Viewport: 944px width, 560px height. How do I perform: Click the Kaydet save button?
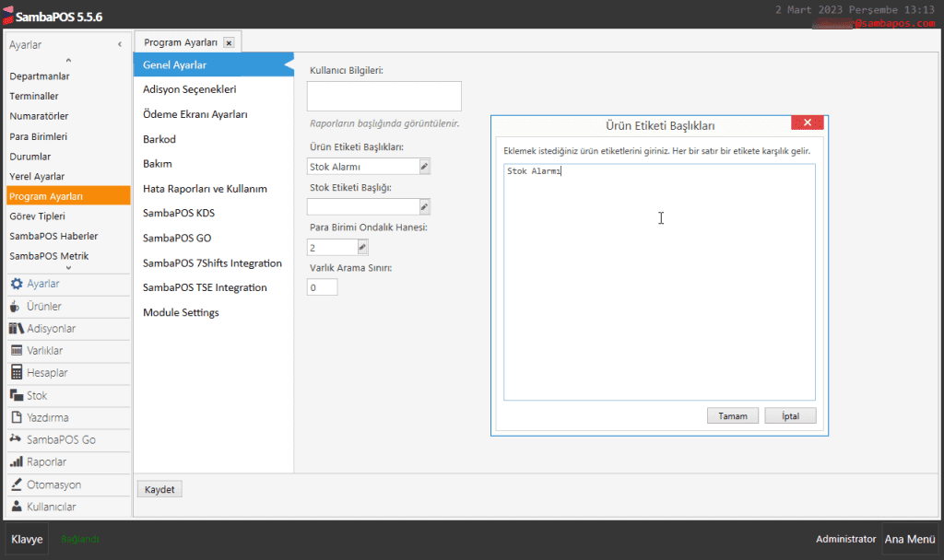pyautogui.click(x=159, y=489)
